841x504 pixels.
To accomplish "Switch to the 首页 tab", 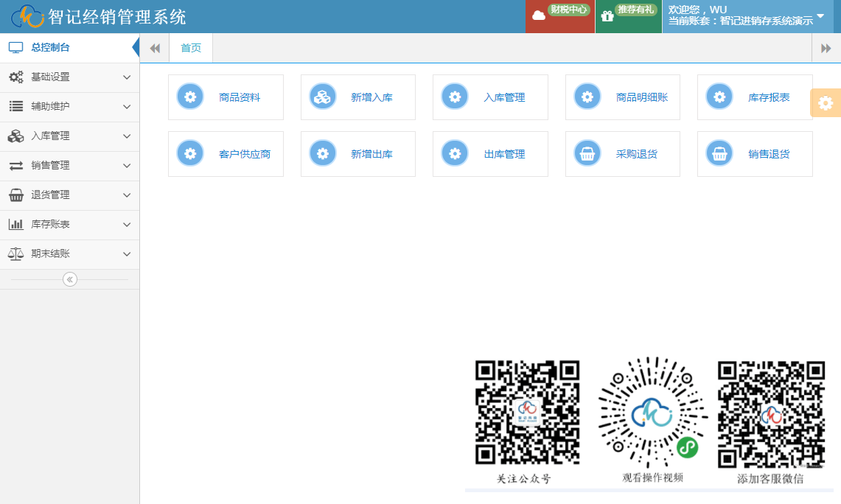I will coord(191,48).
